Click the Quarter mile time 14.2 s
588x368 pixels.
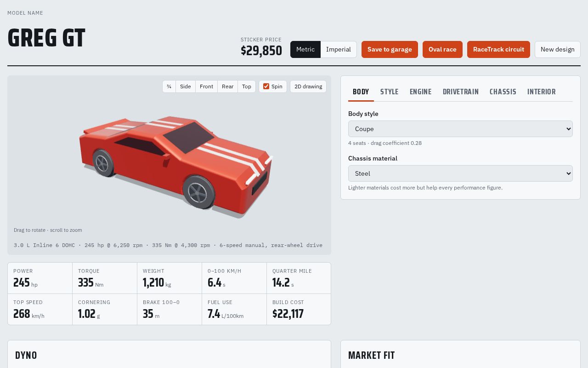click(283, 283)
